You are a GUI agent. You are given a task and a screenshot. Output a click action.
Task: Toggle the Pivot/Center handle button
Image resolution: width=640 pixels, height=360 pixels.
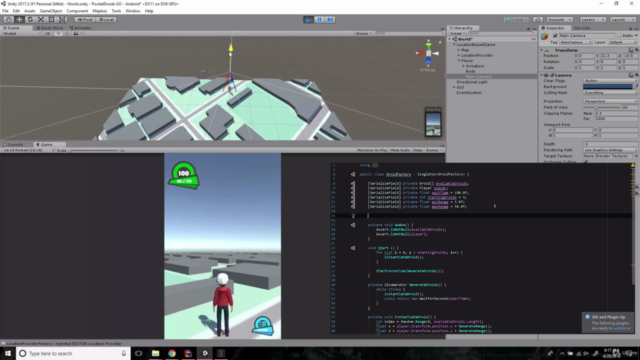tap(85, 20)
